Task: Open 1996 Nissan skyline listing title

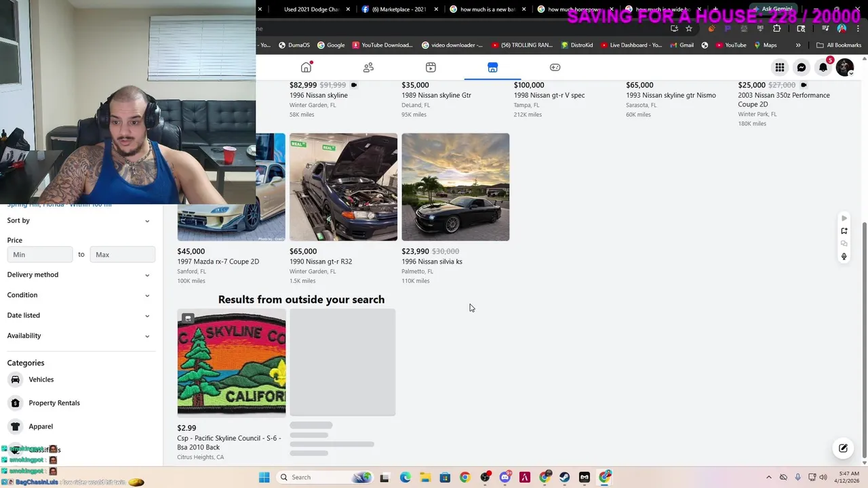Action: (319, 96)
